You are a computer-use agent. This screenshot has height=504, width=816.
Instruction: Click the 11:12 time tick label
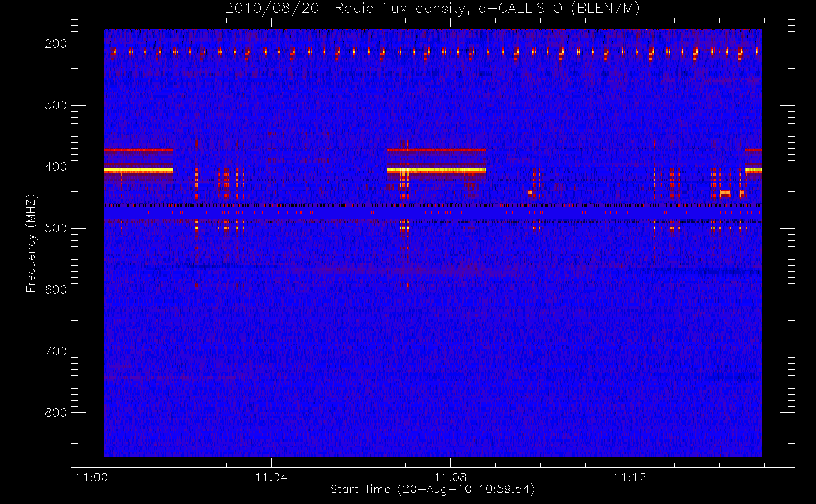click(x=630, y=477)
